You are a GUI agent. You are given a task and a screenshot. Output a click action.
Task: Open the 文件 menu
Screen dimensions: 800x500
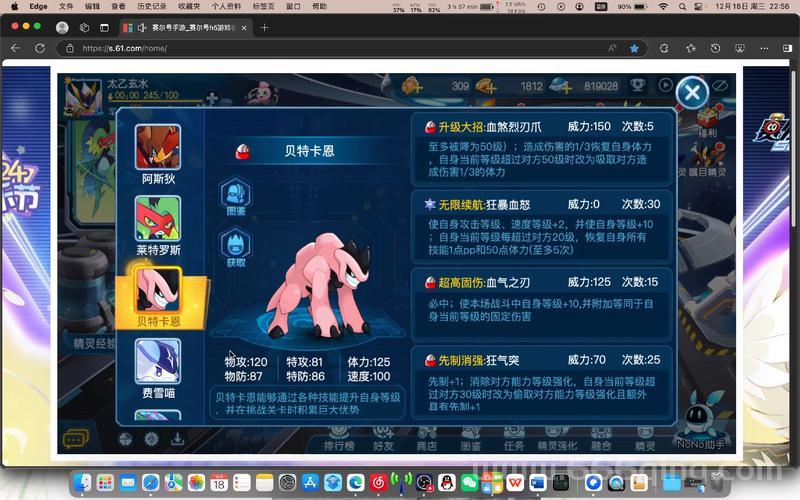66,6
